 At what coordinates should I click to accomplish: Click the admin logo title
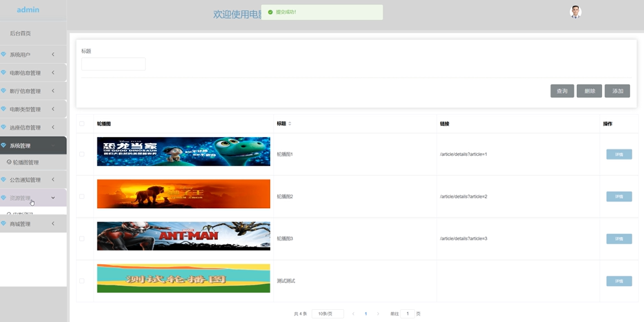(x=28, y=10)
